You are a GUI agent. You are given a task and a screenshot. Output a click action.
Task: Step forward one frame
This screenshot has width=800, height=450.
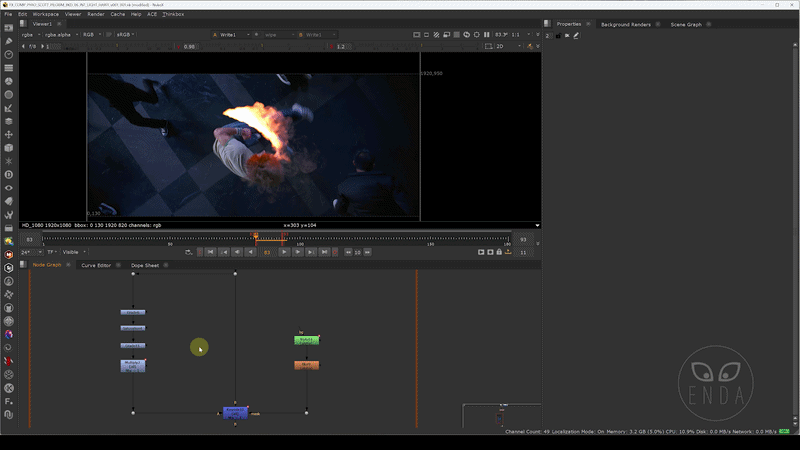pos(297,252)
